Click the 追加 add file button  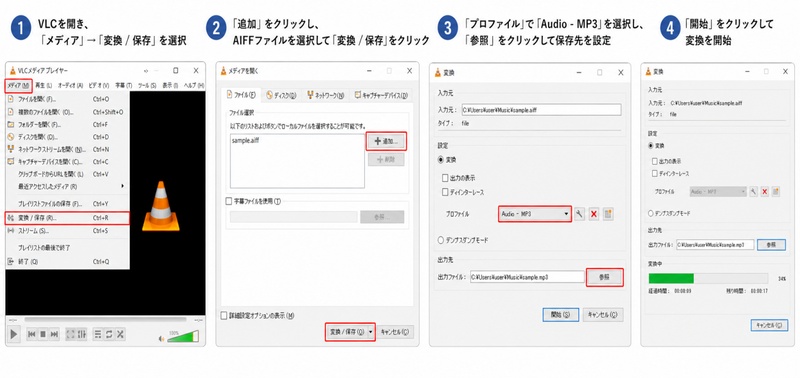(x=386, y=141)
